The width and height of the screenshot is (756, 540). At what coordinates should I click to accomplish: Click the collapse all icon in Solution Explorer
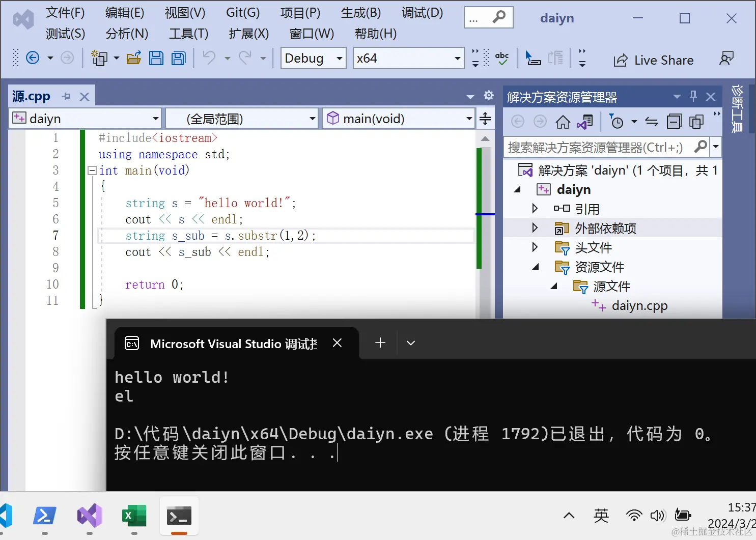[674, 122]
